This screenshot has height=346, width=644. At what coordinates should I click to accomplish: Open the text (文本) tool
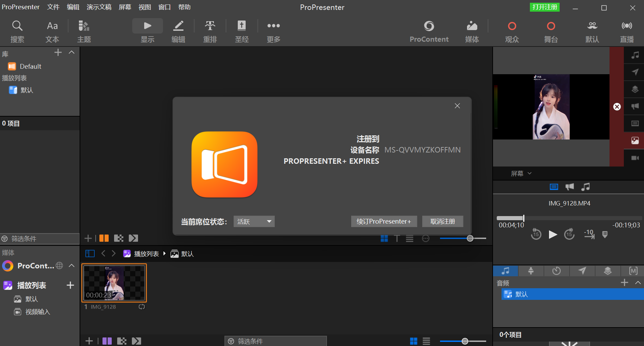[x=52, y=31]
